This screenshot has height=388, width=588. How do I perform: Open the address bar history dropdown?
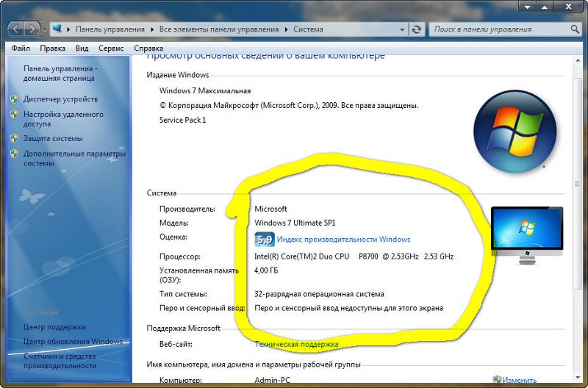point(402,29)
